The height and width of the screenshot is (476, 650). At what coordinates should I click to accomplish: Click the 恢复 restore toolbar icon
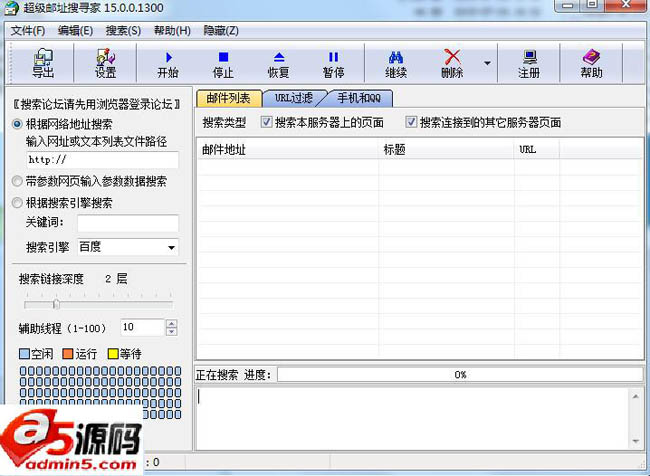(x=279, y=64)
